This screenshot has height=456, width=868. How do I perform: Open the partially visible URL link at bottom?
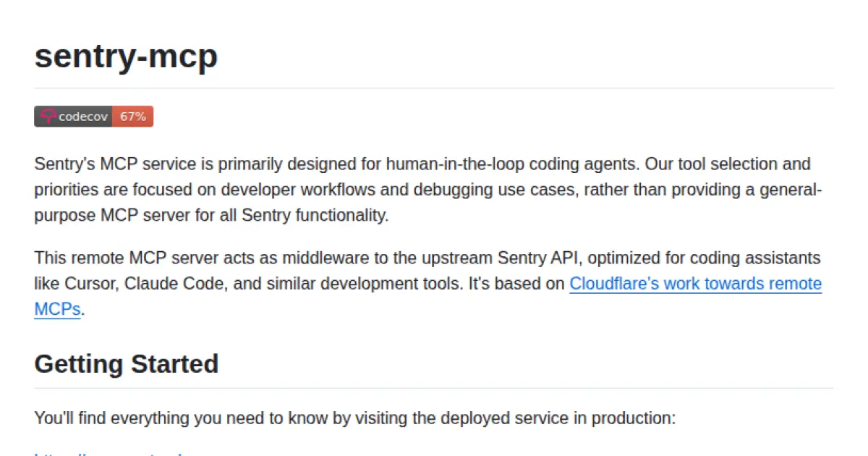(x=109, y=453)
